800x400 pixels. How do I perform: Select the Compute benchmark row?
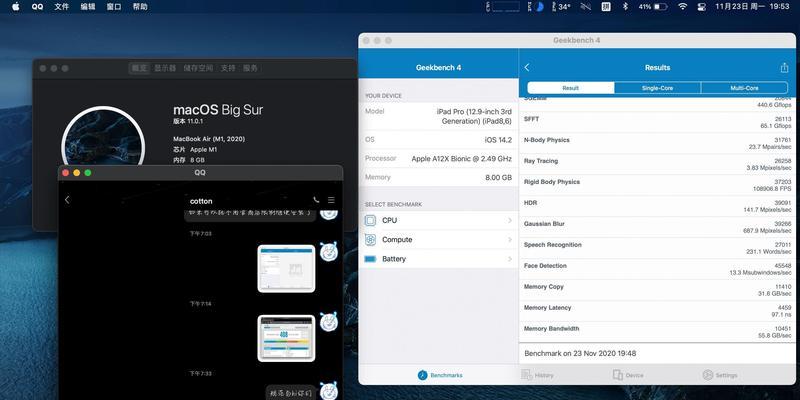click(x=438, y=240)
